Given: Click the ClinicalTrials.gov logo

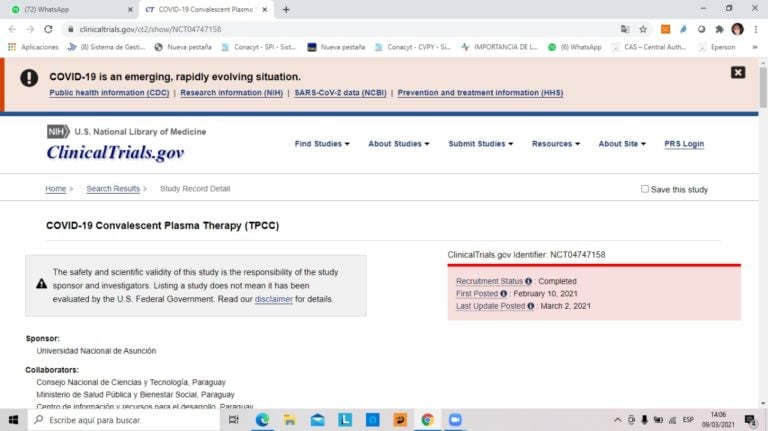Looking at the screenshot, I should point(116,152).
